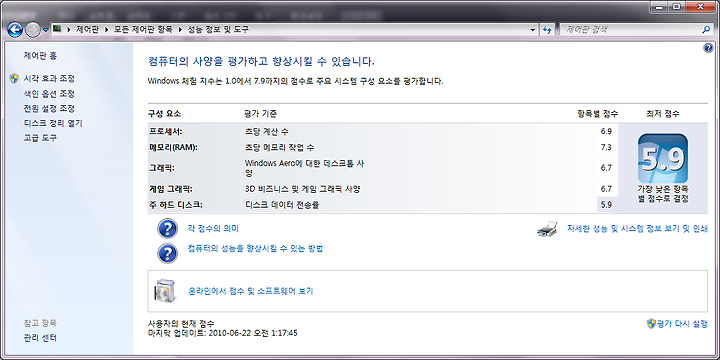Open 색인 옵션 조정 link
720x360 pixels.
pos(49,94)
